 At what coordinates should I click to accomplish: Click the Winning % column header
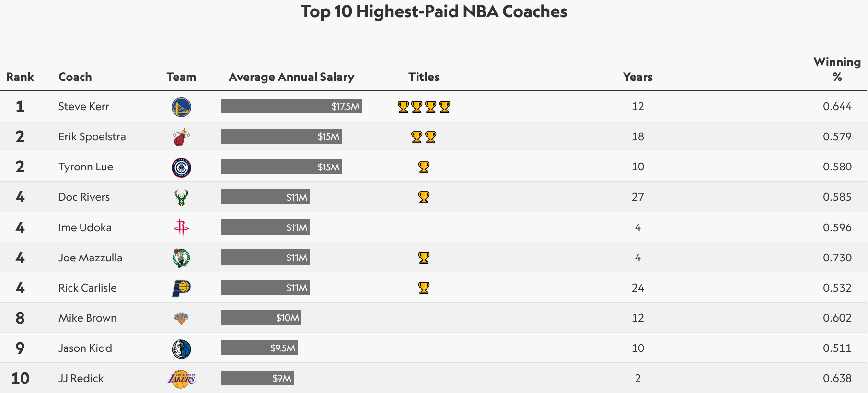click(837, 69)
